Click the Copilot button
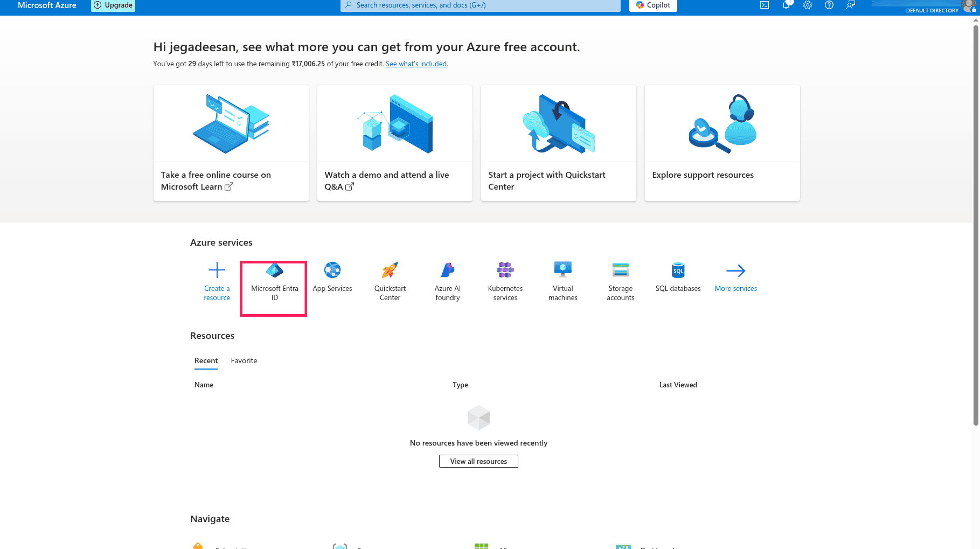This screenshot has height=549, width=980. 653,5
